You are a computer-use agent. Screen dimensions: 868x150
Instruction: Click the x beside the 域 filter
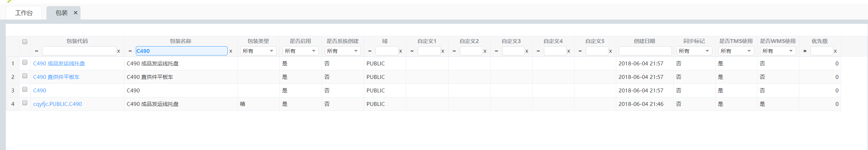[401, 51]
